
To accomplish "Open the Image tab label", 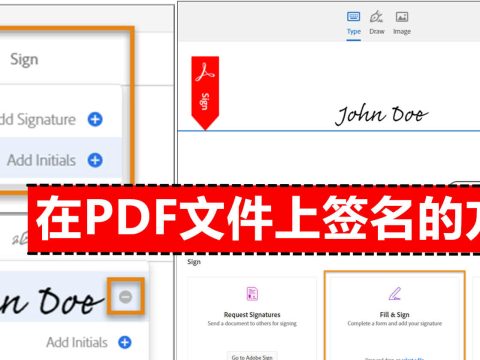I will point(402,32).
